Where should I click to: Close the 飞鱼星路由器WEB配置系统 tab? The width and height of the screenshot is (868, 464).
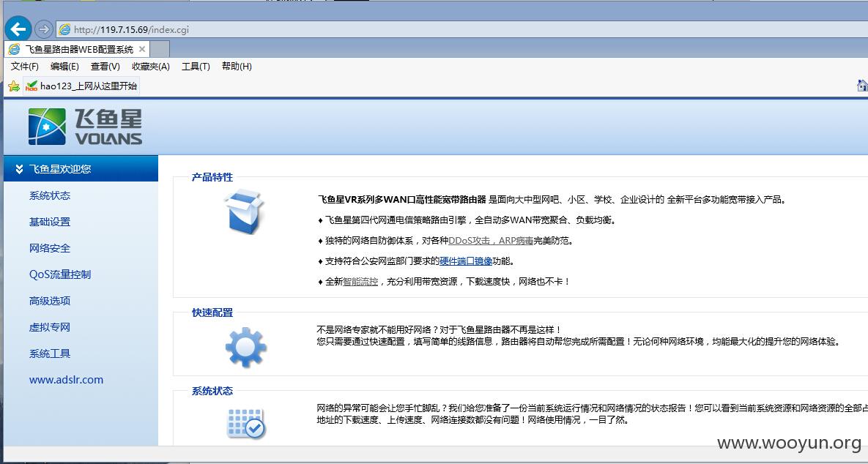tap(141, 49)
